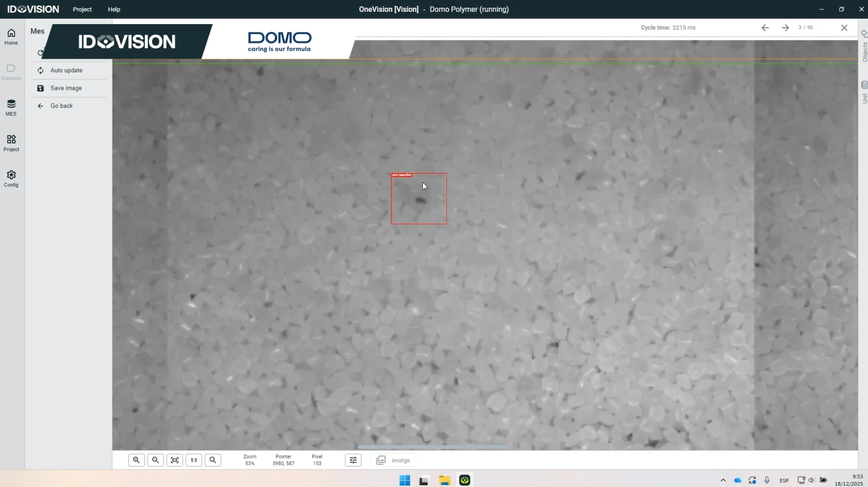868x487 pixels.
Task: Expand the Unit side panel
Action: pyautogui.click(x=864, y=92)
